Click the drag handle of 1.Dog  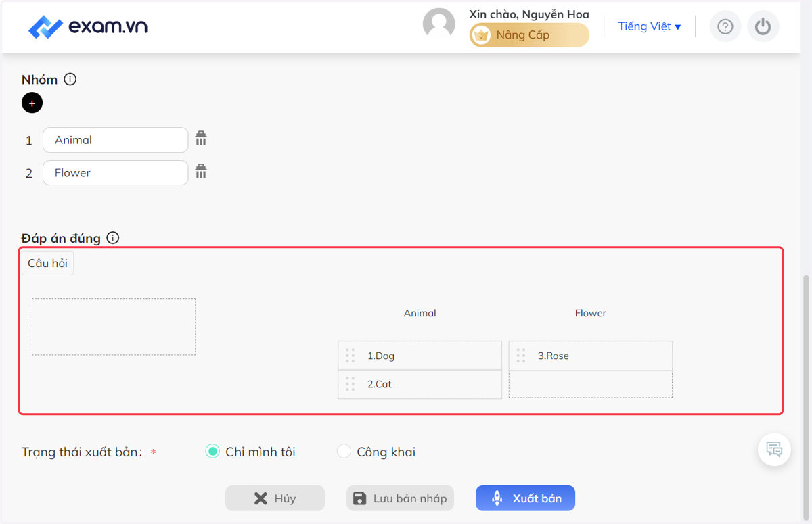350,356
